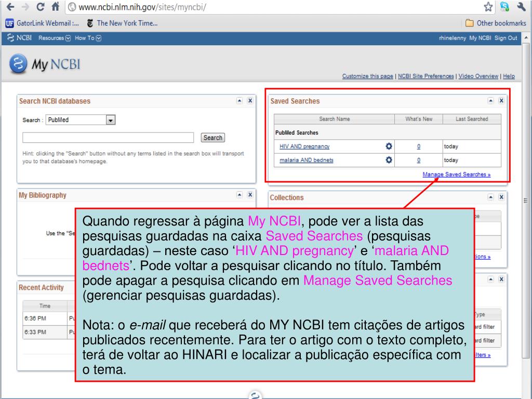Viewport: 532px width, 399px height.
Task: Open The New York Times bookmark
Action: pyautogui.click(x=122, y=23)
